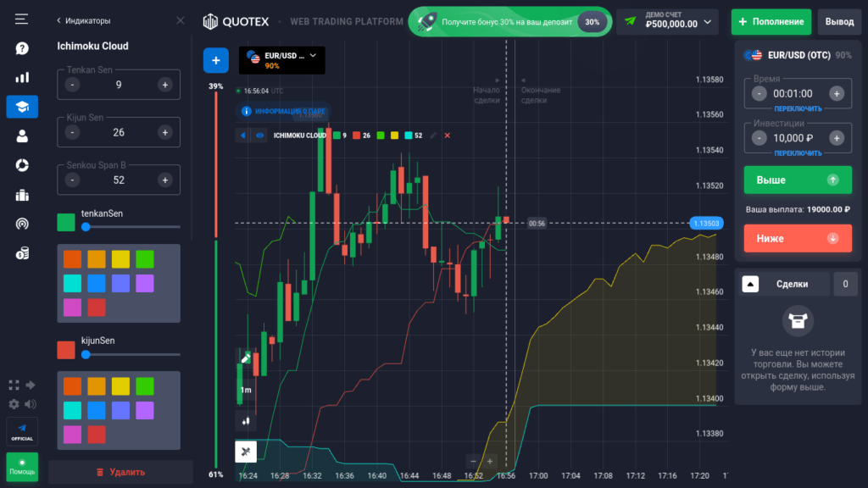Select the drawing pencil tool on chart
This screenshot has height=488, width=868.
(x=246, y=358)
